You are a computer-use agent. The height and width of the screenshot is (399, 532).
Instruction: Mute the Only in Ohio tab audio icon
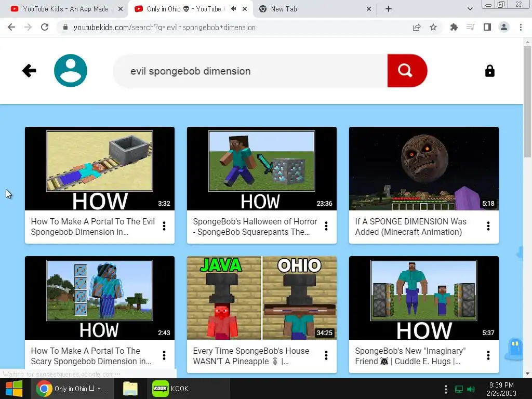233,9
